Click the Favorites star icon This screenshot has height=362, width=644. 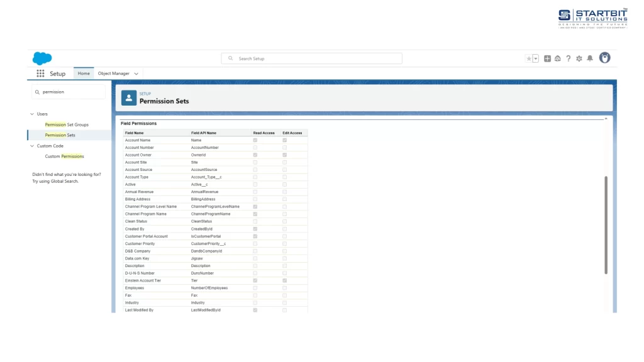[x=528, y=58]
